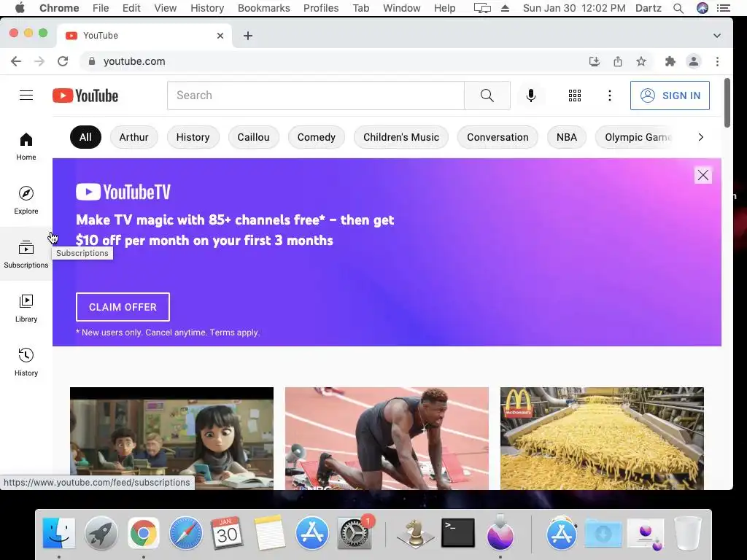Open the Apple menu
Viewport: 747px width, 560px height.
[x=20, y=8]
